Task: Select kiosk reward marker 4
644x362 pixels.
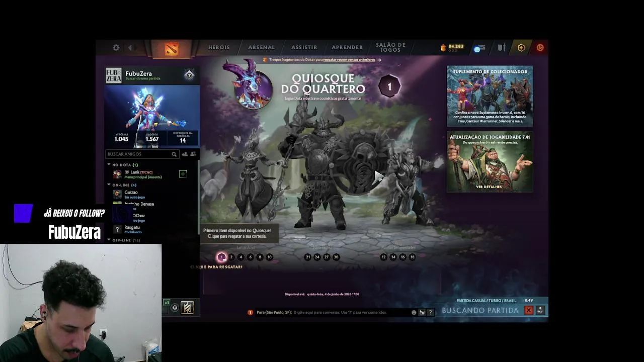Action: tap(240, 257)
